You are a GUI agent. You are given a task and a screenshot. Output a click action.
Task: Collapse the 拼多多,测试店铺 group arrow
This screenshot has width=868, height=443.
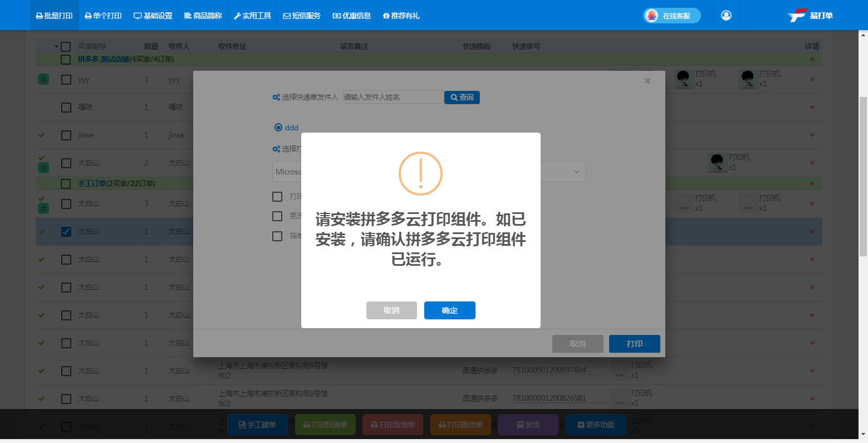[812, 60]
